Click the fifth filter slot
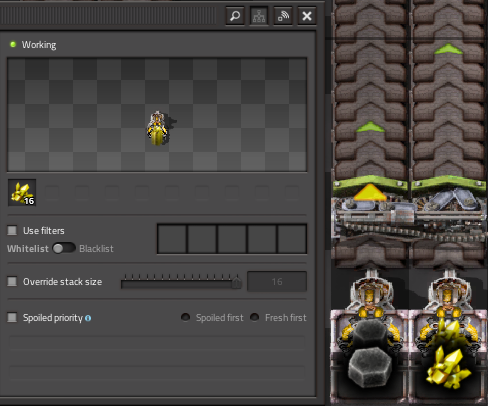Screen dimensions: 488x406 click(x=292, y=239)
